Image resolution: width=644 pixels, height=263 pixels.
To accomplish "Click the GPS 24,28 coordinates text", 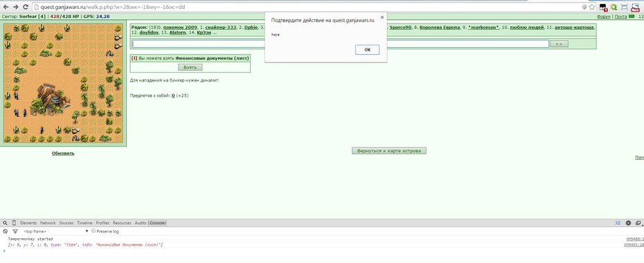I will pos(96,17).
